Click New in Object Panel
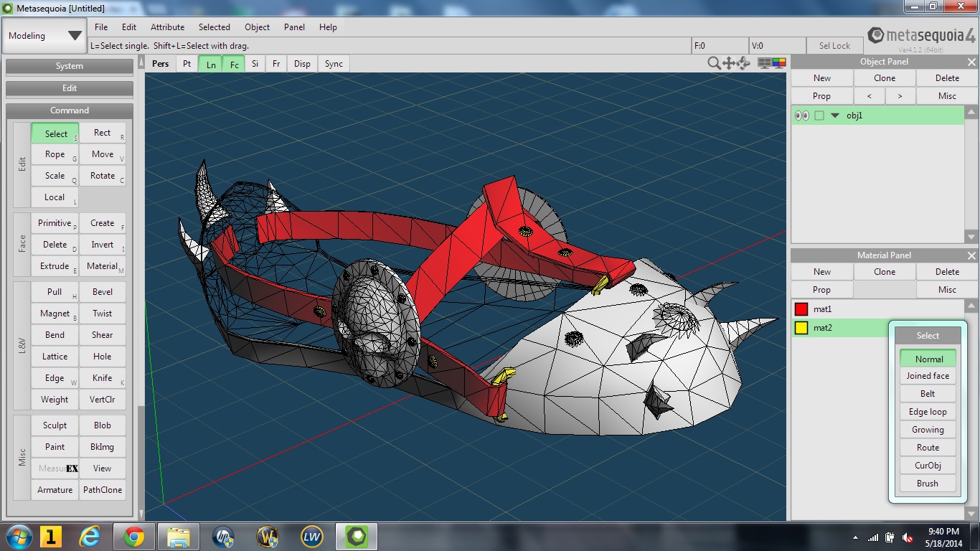 [822, 78]
